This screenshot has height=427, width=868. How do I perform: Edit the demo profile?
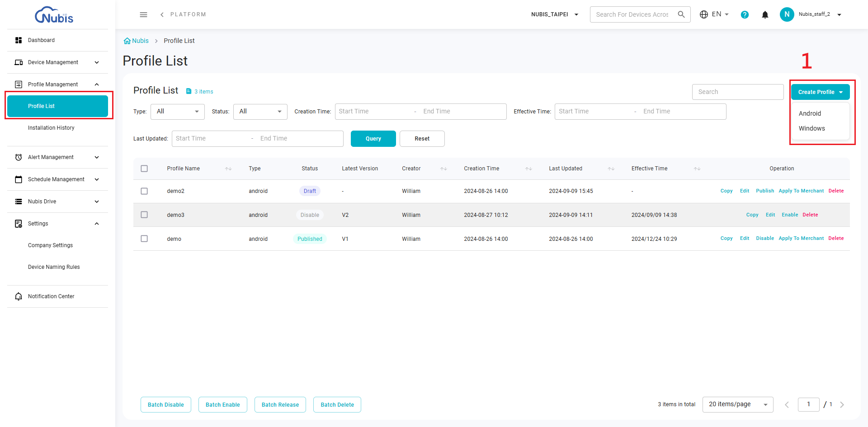[745, 239]
